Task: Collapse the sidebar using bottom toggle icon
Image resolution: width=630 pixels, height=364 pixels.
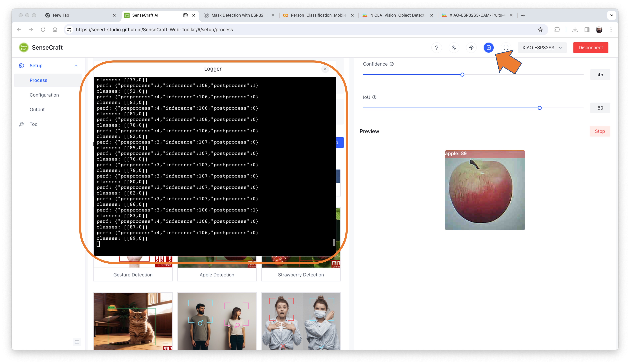Action: click(77, 342)
